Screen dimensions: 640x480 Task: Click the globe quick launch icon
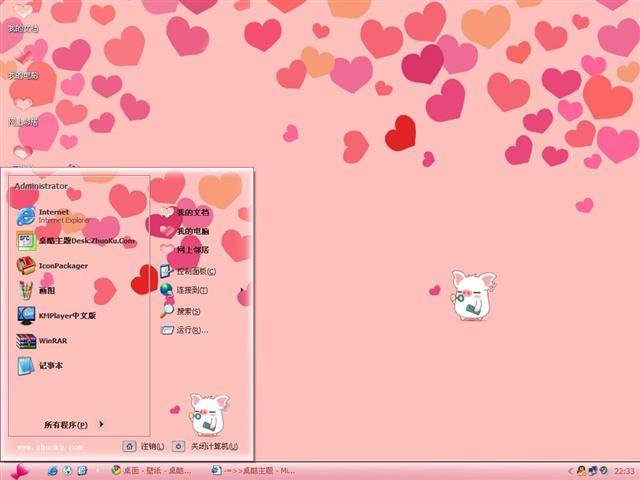pyautogui.click(x=67, y=471)
